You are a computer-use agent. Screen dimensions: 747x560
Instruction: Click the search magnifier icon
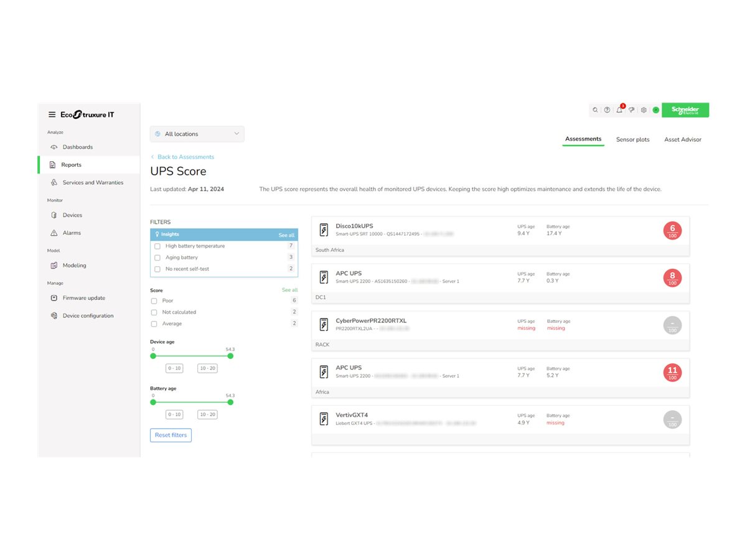coord(596,110)
